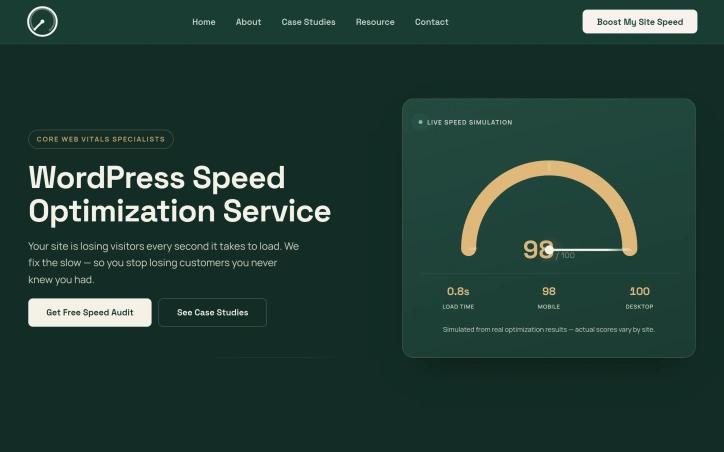Click the Live Speed Simulation label
The image size is (724, 452).
[x=470, y=122]
